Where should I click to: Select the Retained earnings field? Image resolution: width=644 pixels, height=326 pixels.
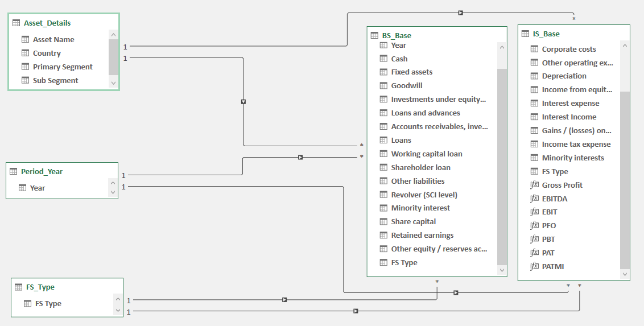click(x=422, y=236)
